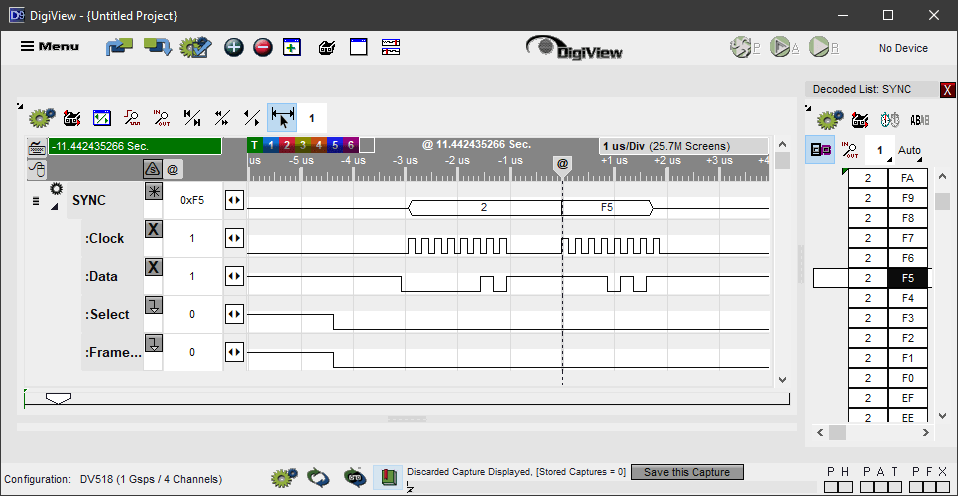Viewport: 958px width, 496px height.
Task: Click the In/Out search icon in waveform toolbar
Action: tap(161, 118)
